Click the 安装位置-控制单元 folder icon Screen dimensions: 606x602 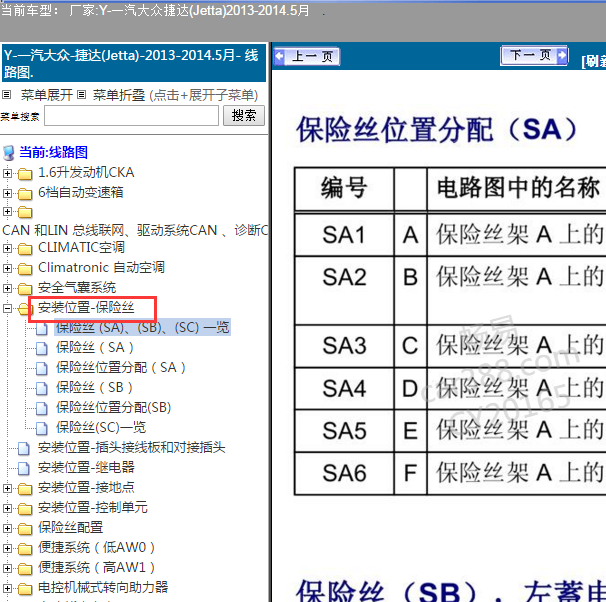point(25,509)
